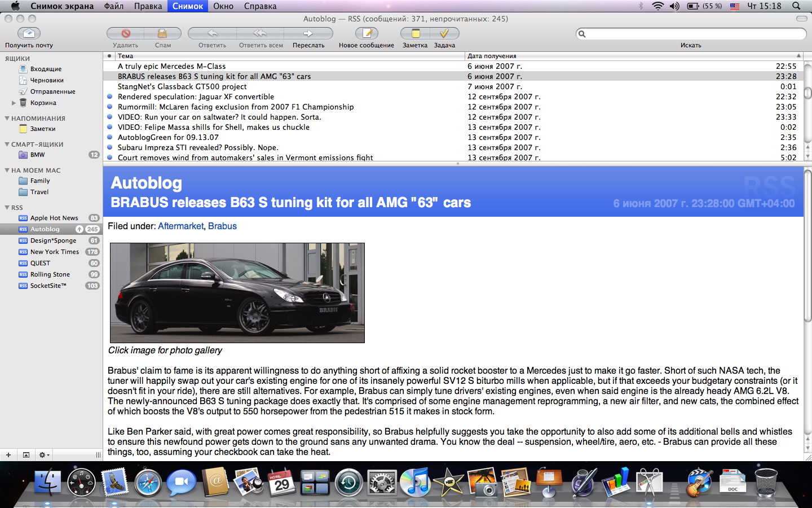Open the Правка menu
812x508 pixels.
point(148,6)
